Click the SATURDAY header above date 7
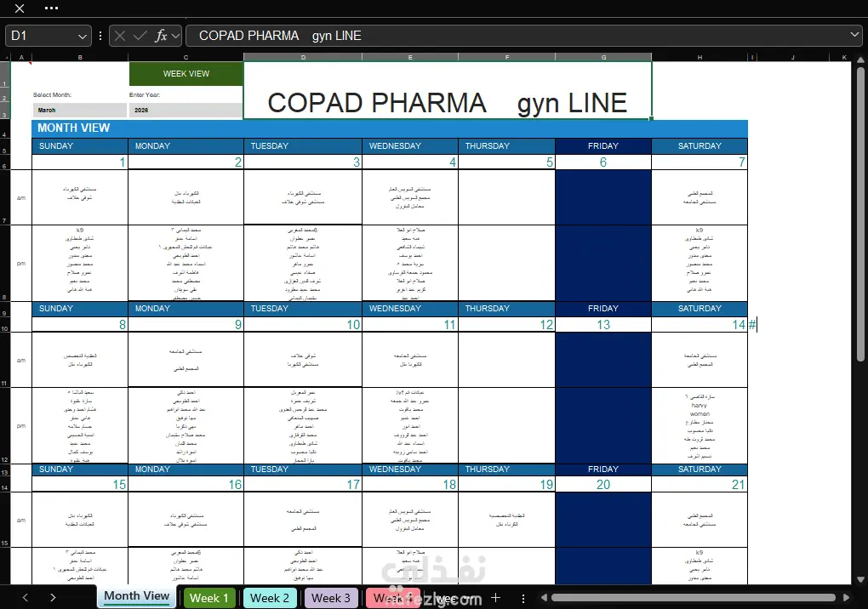The height and width of the screenshot is (609, 868). tap(700, 146)
